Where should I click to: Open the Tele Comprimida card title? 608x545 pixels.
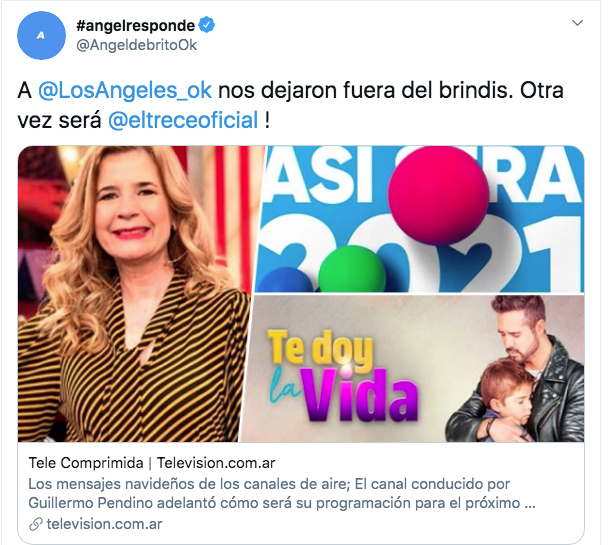tap(152, 463)
